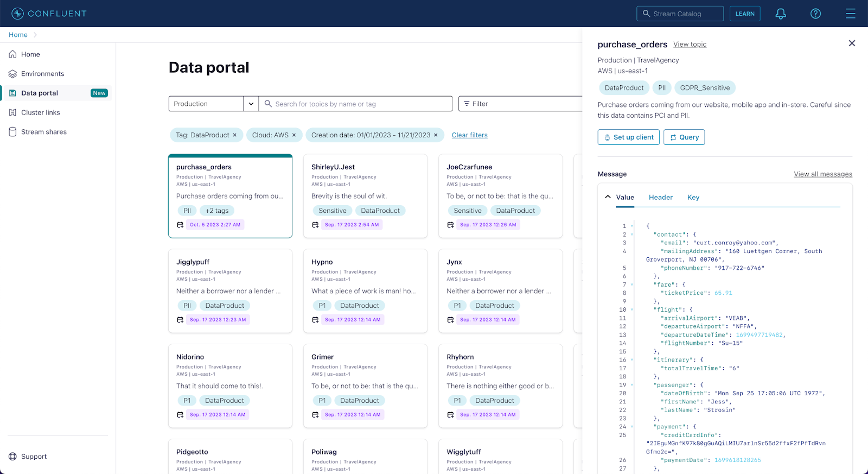Click the Home sidebar icon

pyautogui.click(x=12, y=54)
